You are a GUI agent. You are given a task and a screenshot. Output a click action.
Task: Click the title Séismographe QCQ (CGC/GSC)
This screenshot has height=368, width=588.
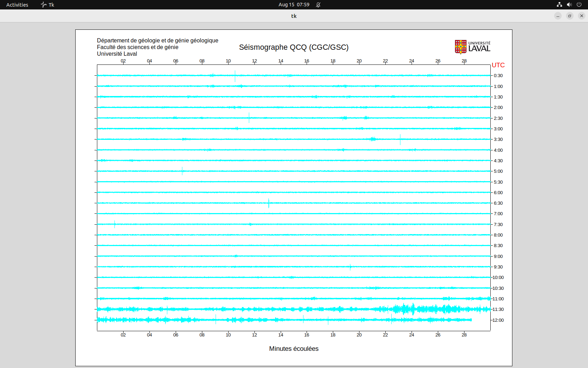[x=294, y=47]
